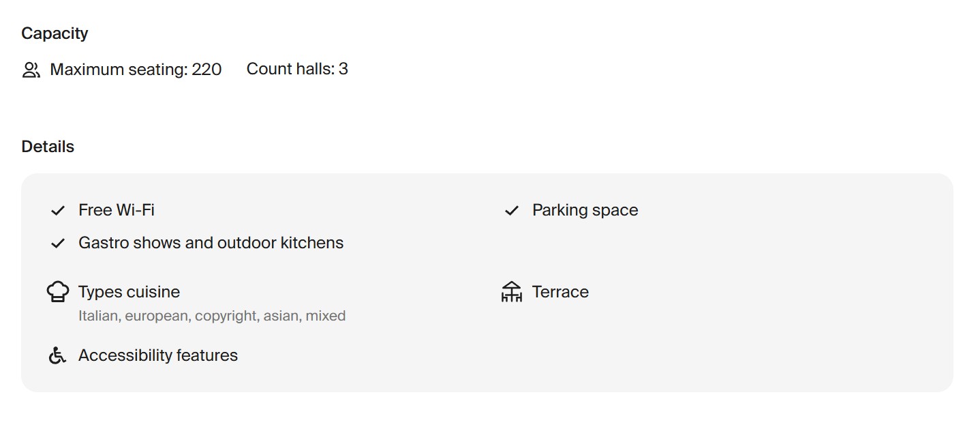Select the Parking space label
980x427 pixels.
(x=585, y=210)
